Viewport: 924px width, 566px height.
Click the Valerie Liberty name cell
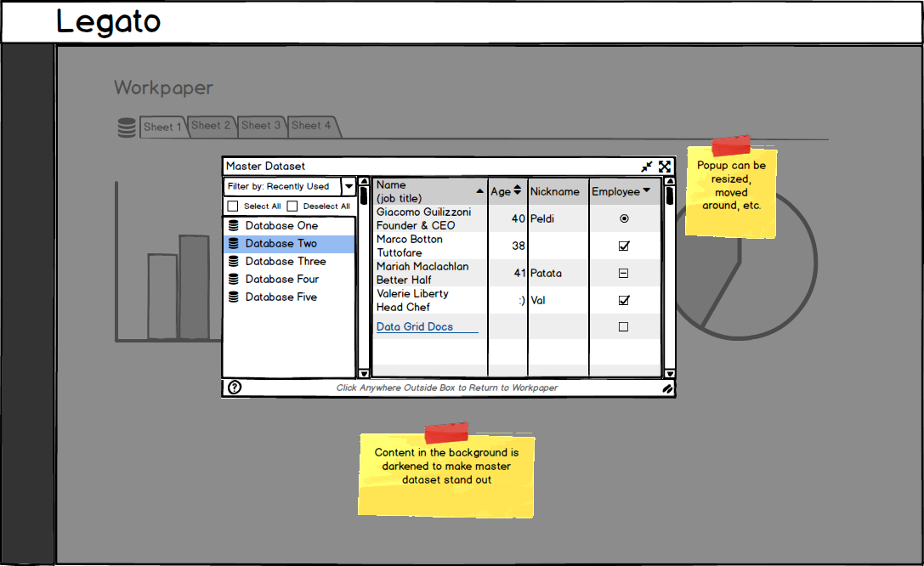click(x=431, y=300)
